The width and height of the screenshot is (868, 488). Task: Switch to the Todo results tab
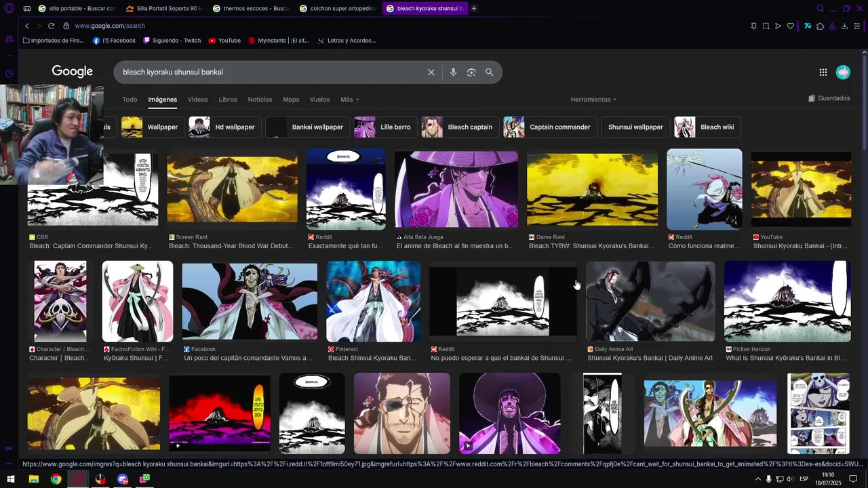(x=130, y=100)
